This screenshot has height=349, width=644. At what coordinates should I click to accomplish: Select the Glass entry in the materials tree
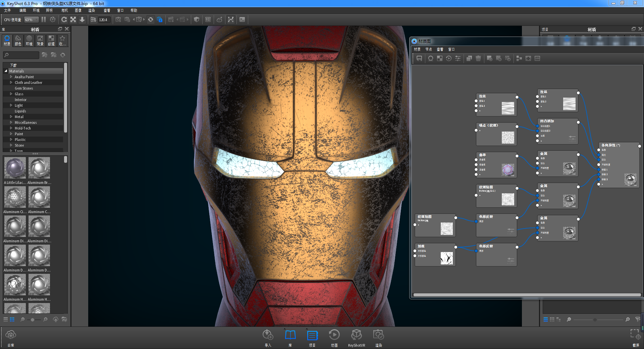pyautogui.click(x=18, y=94)
